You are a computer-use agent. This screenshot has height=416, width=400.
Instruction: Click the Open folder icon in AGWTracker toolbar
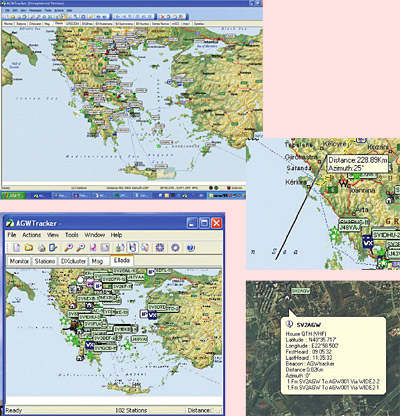[x=29, y=248]
